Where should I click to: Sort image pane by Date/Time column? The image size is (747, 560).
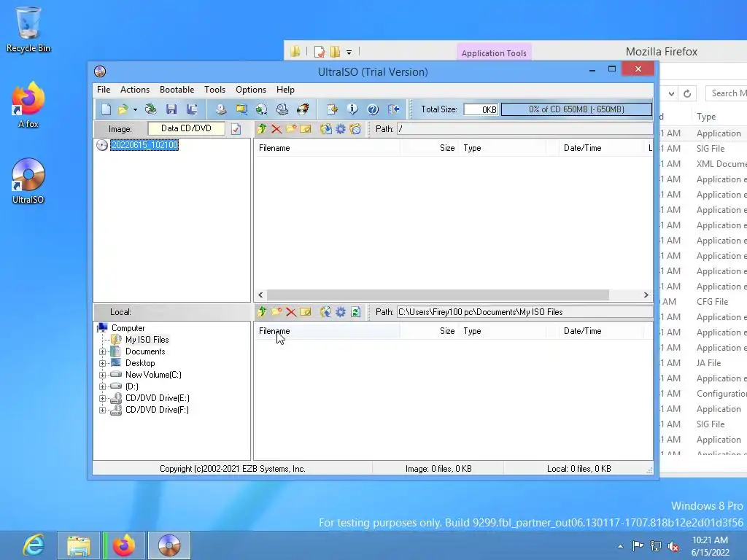601,148
